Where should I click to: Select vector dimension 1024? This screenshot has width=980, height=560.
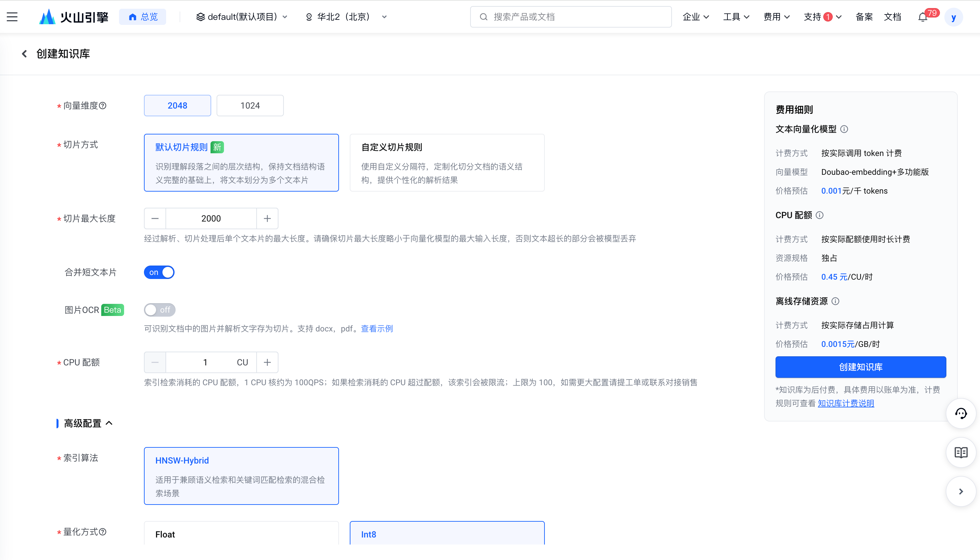coord(250,106)
